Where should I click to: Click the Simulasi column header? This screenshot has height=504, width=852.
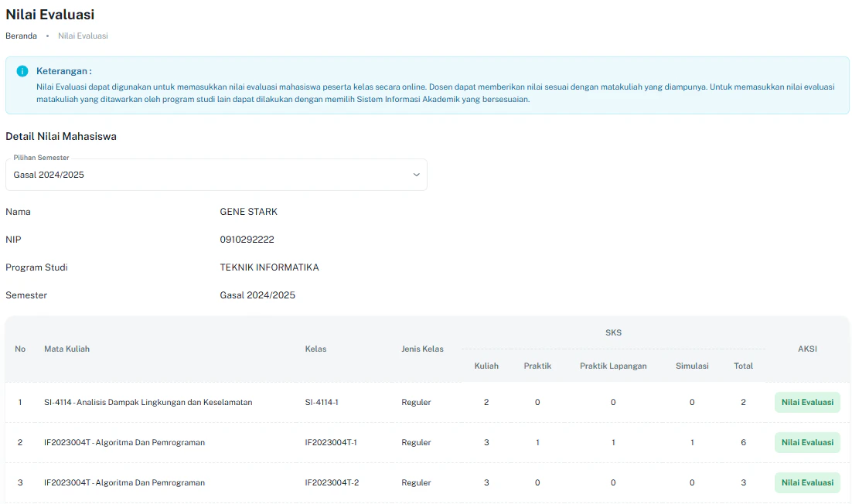coord(692,366)
